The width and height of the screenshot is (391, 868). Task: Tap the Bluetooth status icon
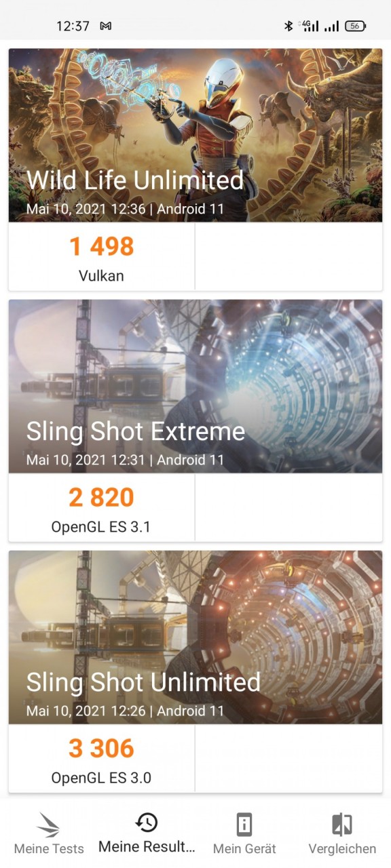tap(288, 26)
